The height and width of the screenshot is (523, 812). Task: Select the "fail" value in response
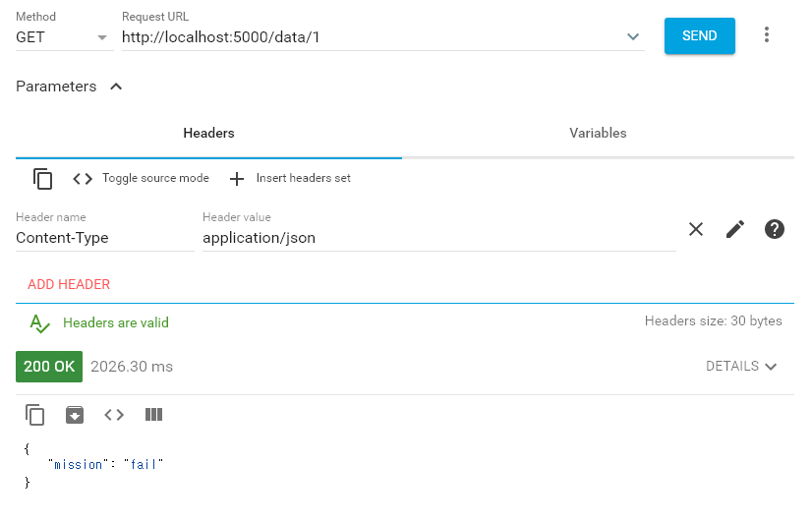pyautogui.click(x=144, y=464)
